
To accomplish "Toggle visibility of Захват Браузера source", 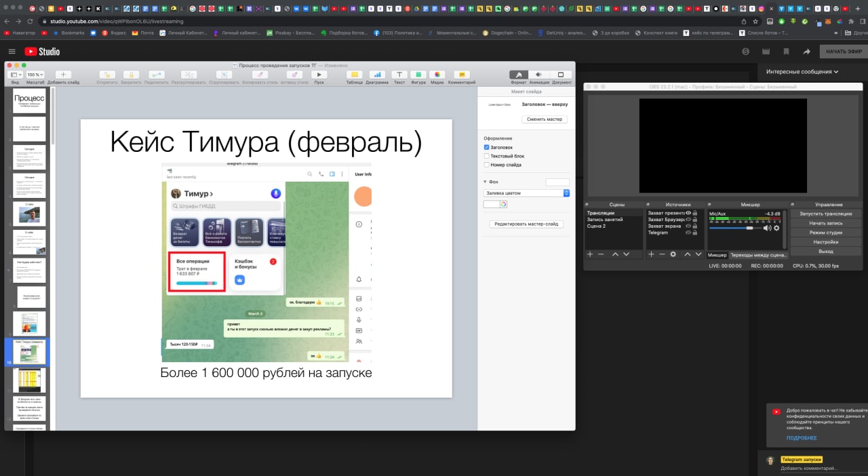I will (x=688, y=220).
